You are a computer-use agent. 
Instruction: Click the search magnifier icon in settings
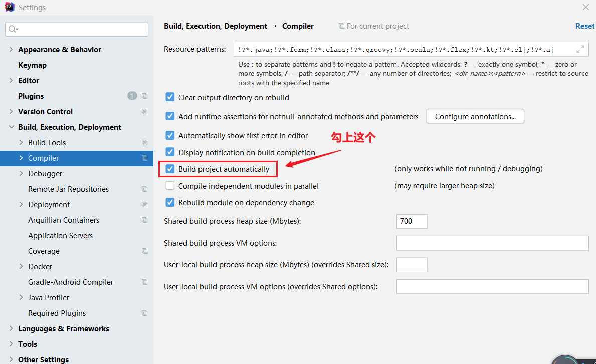click(x=13, y=29)
